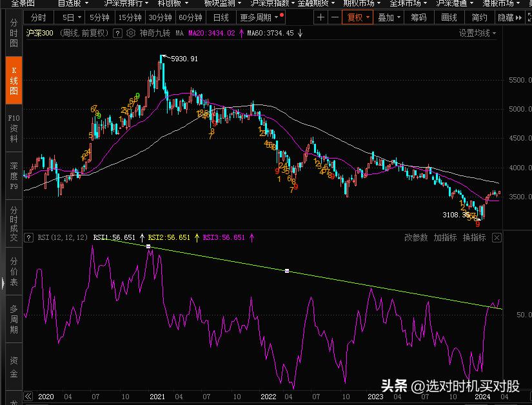The width and height of the screenshot is (532, 405).
Task: Open 设置均线 dropdown
Action: click(x=477, y=34)
